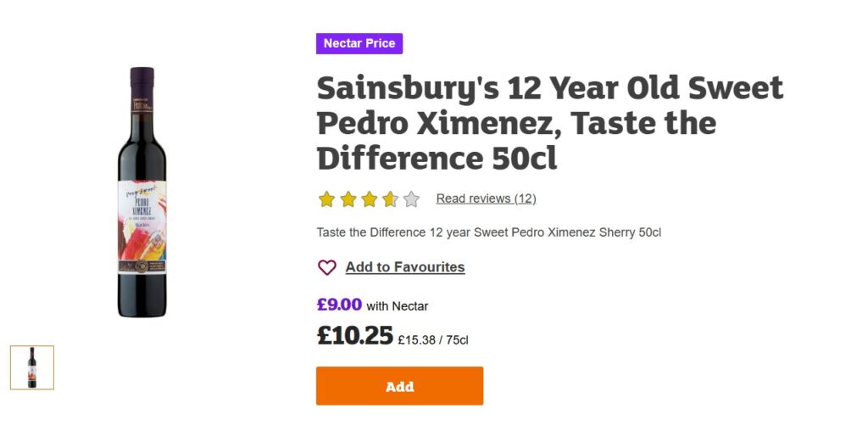This screenshot has width=868, height=431.
Task: Click the third gold rating star
Action: (369, 199)
